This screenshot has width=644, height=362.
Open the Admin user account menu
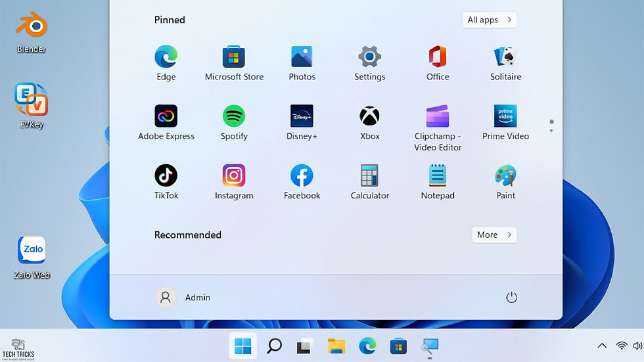pyautogui.click(x=183, y=297)
